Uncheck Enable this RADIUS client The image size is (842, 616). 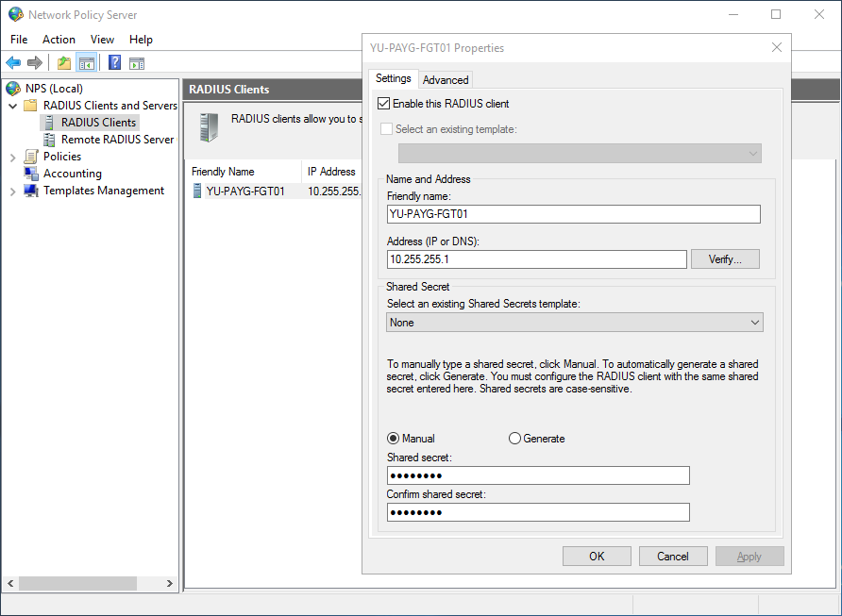click(383, 103)
